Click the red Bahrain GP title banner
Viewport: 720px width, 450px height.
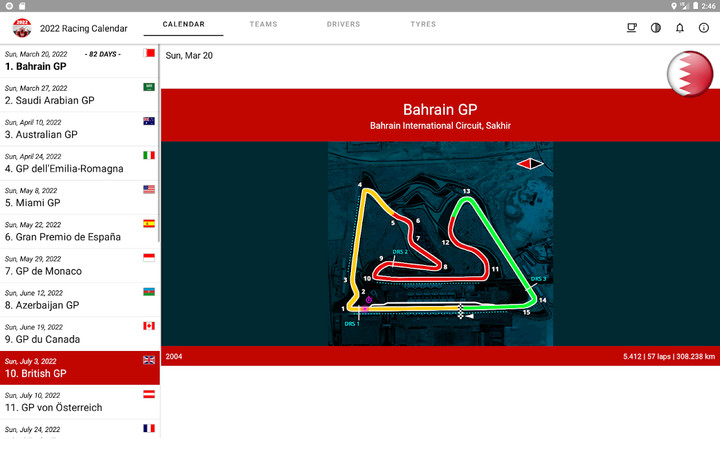tap(440, 115)
